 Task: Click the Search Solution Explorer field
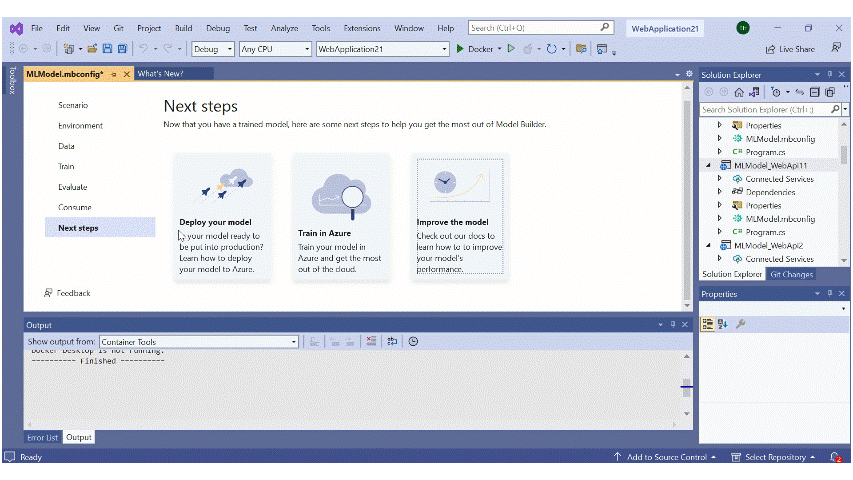[x=766, y=109]
